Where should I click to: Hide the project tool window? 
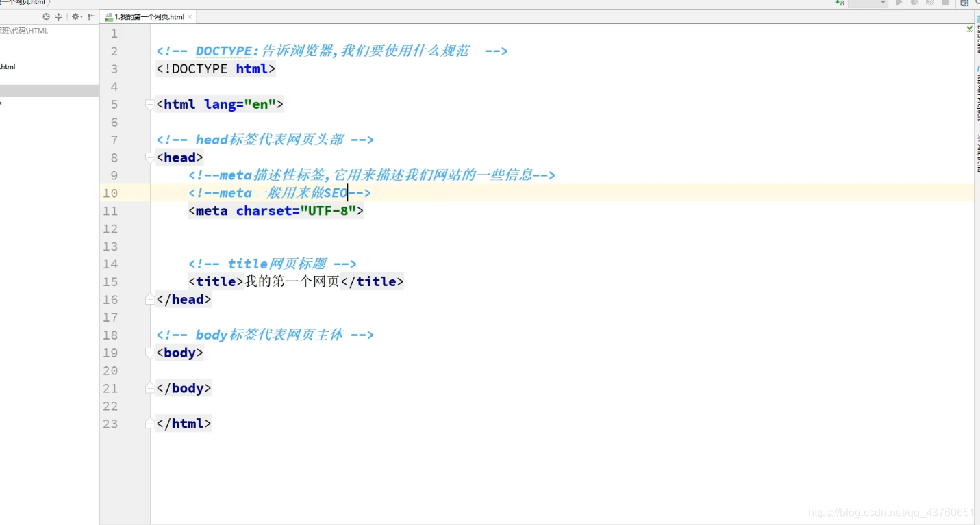91,17
